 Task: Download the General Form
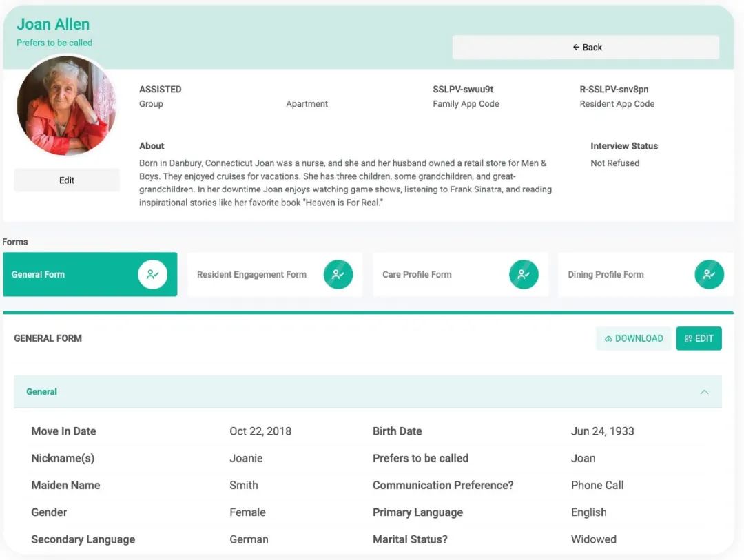[633, 339]
